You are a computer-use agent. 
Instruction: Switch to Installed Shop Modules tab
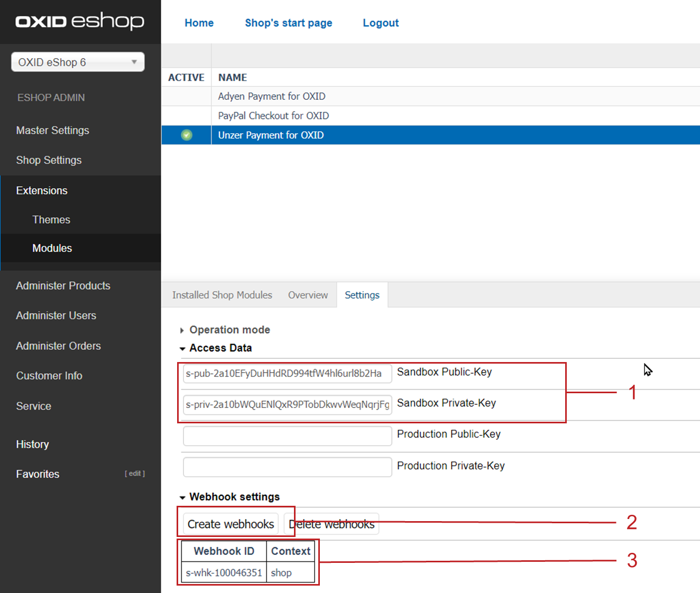tap(222, 295)
